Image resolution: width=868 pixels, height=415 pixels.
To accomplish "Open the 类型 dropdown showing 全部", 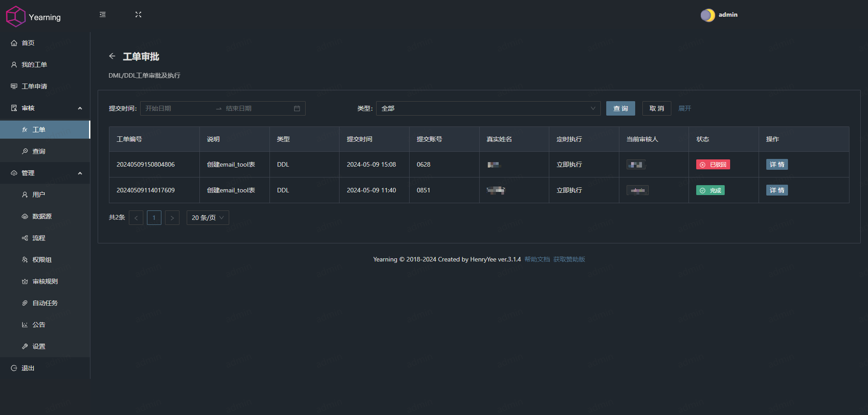I will pyautogui.click(x=488, y=108).
